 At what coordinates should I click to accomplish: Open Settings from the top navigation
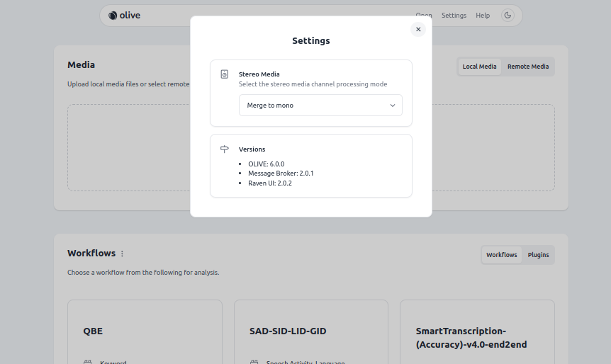(454, 16)
